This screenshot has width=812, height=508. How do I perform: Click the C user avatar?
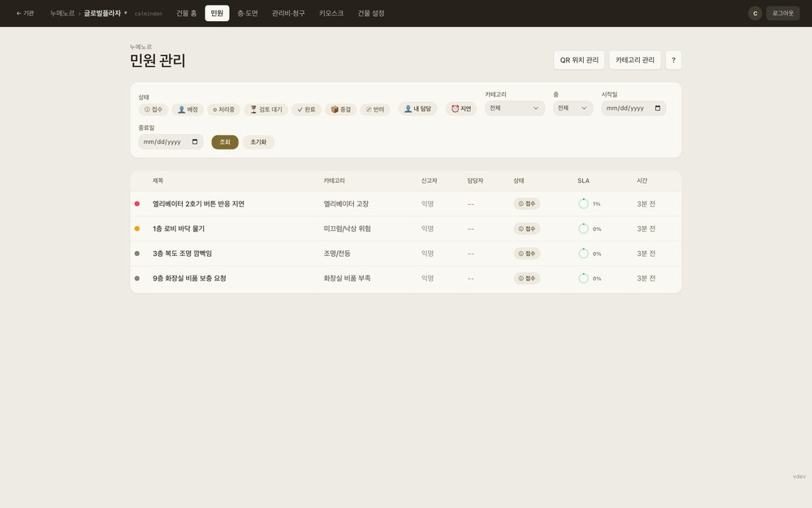[x=755, y=14]
